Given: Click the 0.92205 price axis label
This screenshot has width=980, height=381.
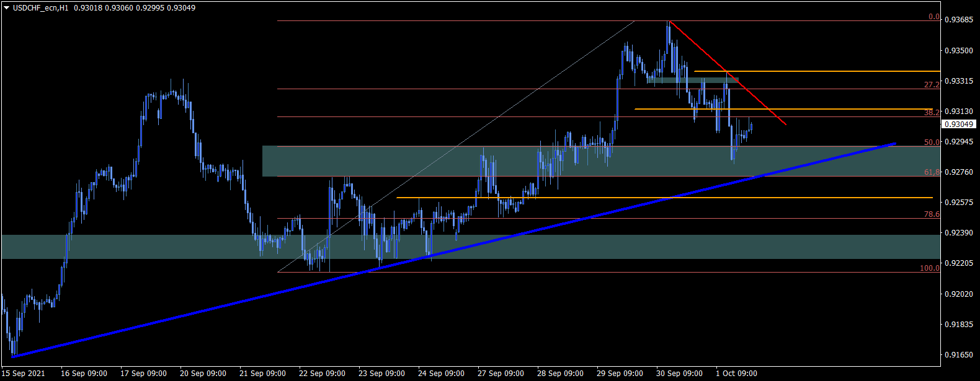Looking at the screenshot, I should click(x=958, y=263).
